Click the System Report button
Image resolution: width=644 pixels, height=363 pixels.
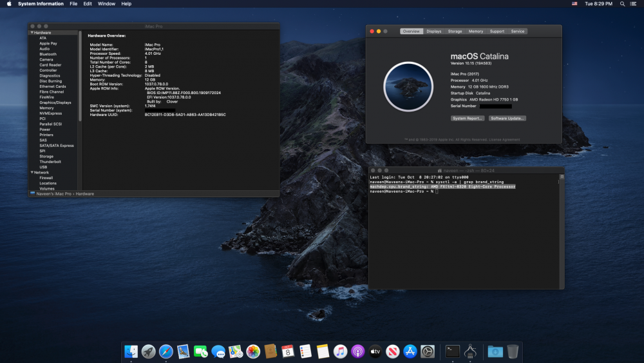point(468,119)
